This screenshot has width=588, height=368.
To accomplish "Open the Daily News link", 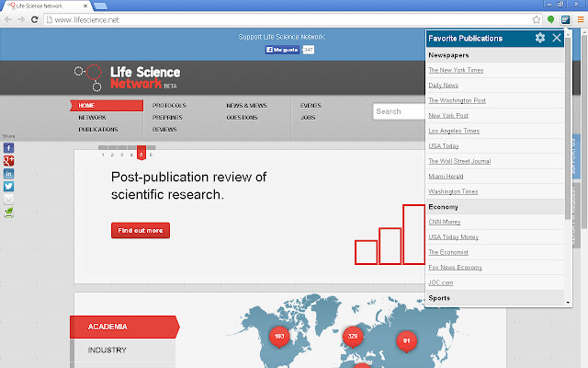I will click(443, 86).
